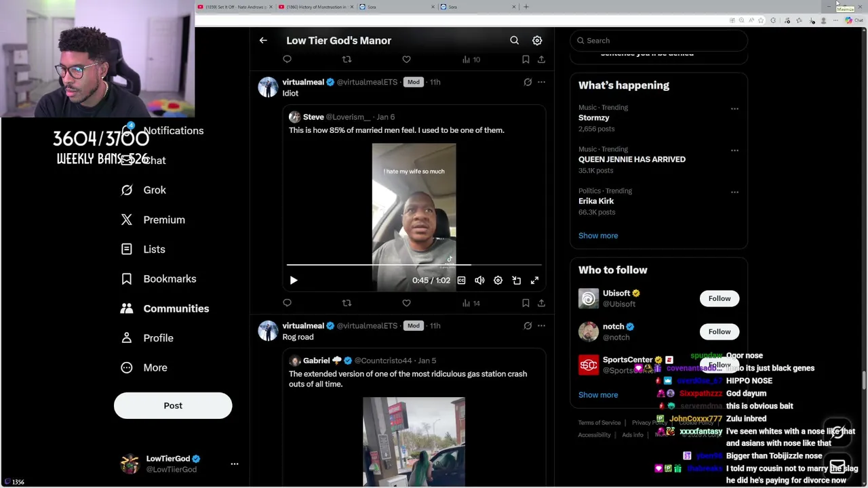Open the Terms of Service link
Viewport: 868px width, 488px height.
click(x=599, y=423)
